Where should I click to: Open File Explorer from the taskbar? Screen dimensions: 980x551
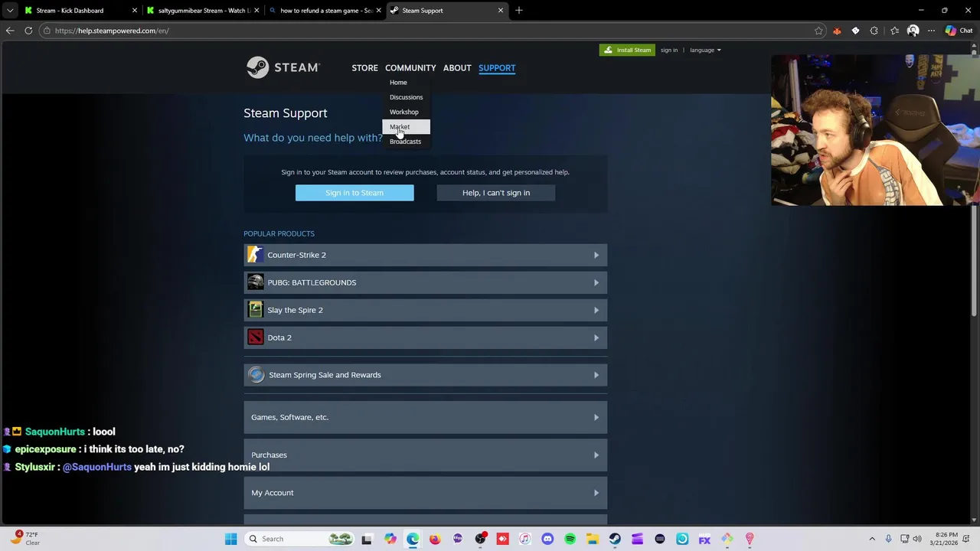coord(593,539)
